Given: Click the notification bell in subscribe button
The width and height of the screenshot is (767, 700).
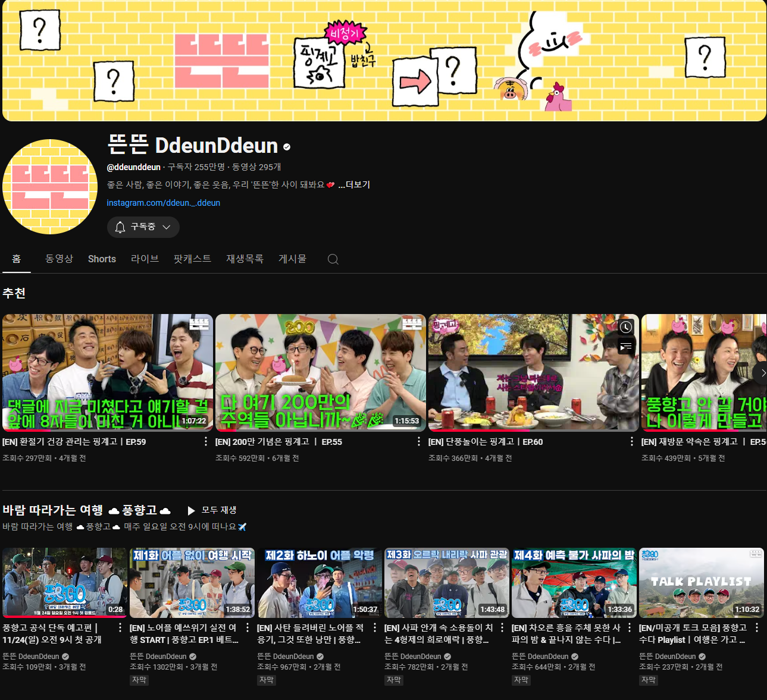Looking at the screenshot, I should click(x=120, y=227).
